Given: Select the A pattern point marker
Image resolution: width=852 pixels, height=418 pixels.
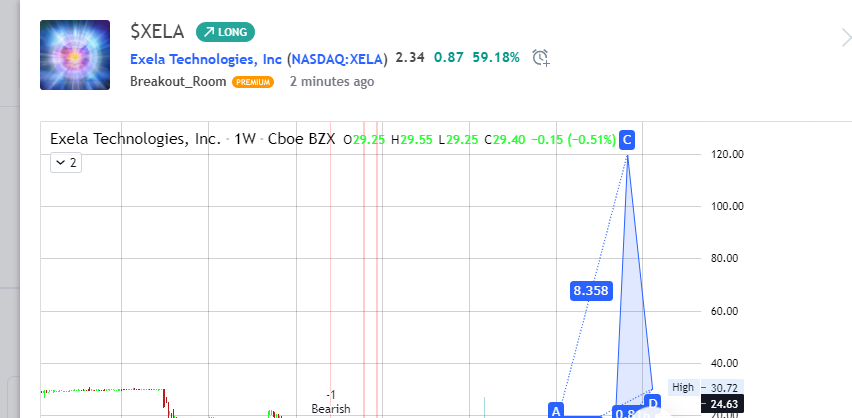Looking at the screenshot, I should click(x=556, y=410).
